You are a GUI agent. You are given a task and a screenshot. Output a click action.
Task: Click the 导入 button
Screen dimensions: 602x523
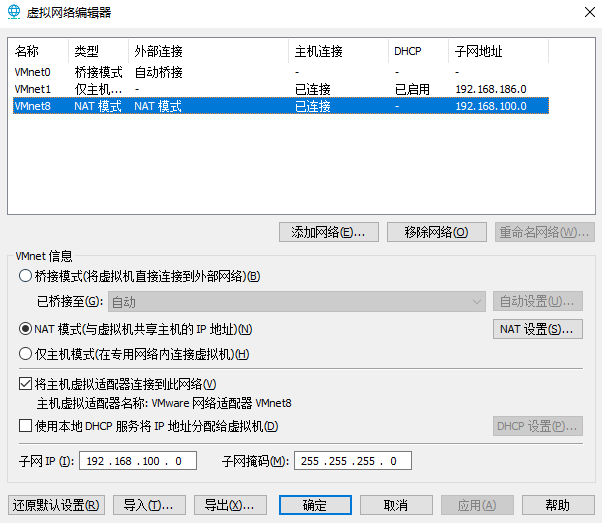pyautogui.click(x=149, y=505)
